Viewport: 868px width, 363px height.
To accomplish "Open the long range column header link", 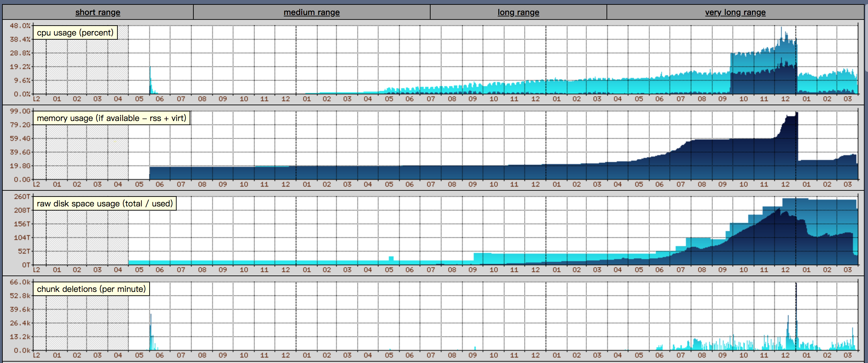I will 518,12.
